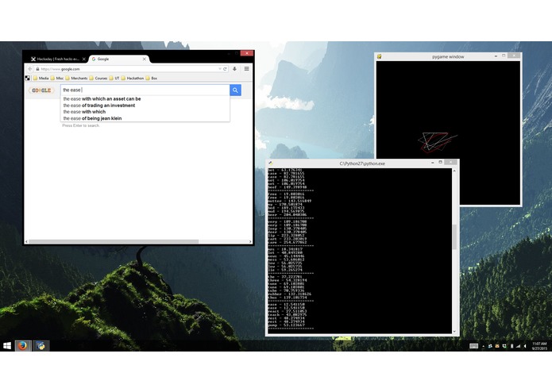Viewport: 552px width, 392px height.
Task: Click 'Press Enter to search.' hint text
Action: (81, 125)
